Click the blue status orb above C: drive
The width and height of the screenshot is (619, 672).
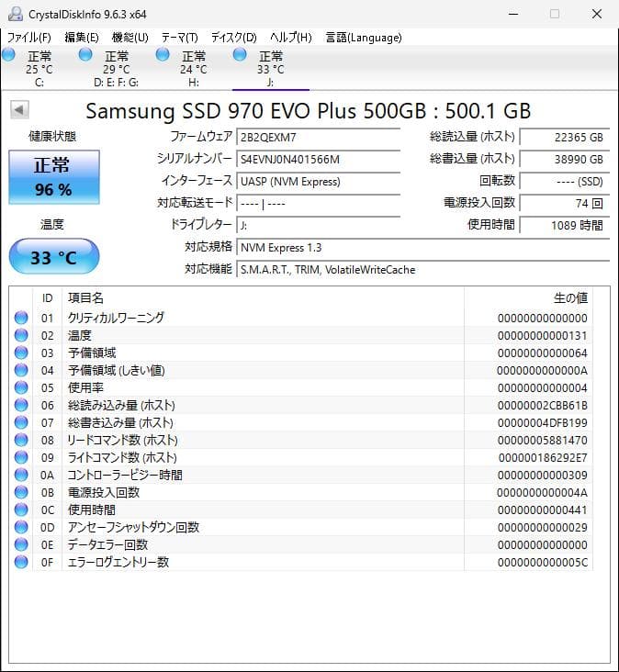click(8, 54)
